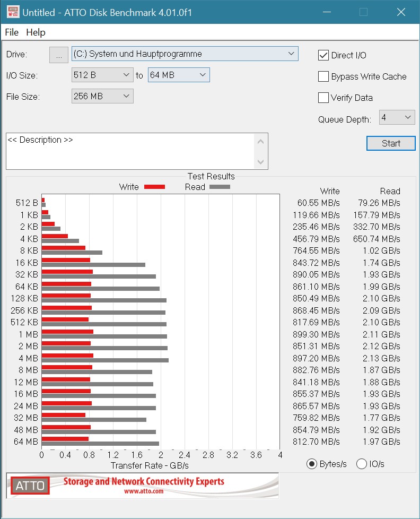Open the File menu
This screenshot has height=519, width=420.
pos(12,32)
